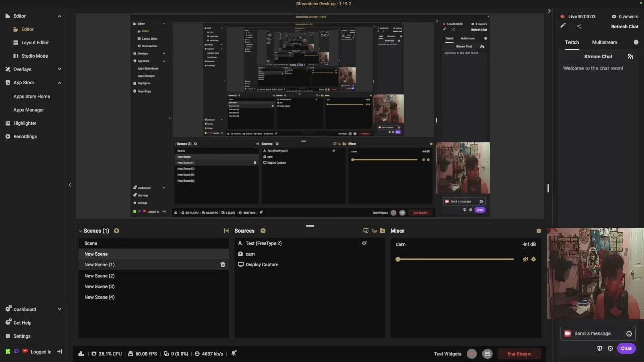Open scene transitions icon in Scenes header
The height and width of the screenshot is (362, 644).
(x=226, y=231)
